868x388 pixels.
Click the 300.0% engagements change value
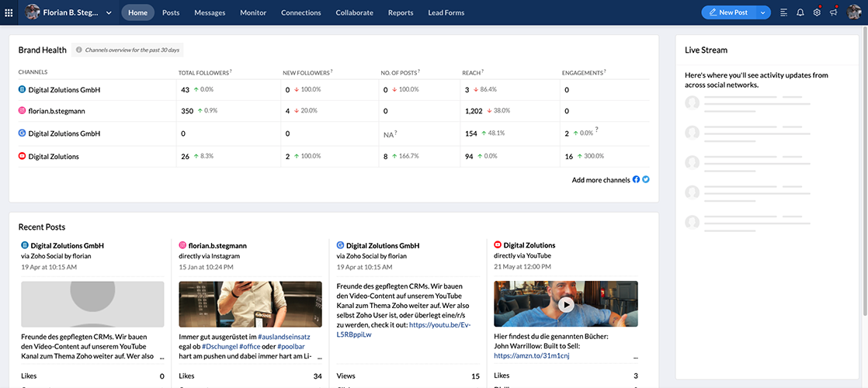coord(593,156)
